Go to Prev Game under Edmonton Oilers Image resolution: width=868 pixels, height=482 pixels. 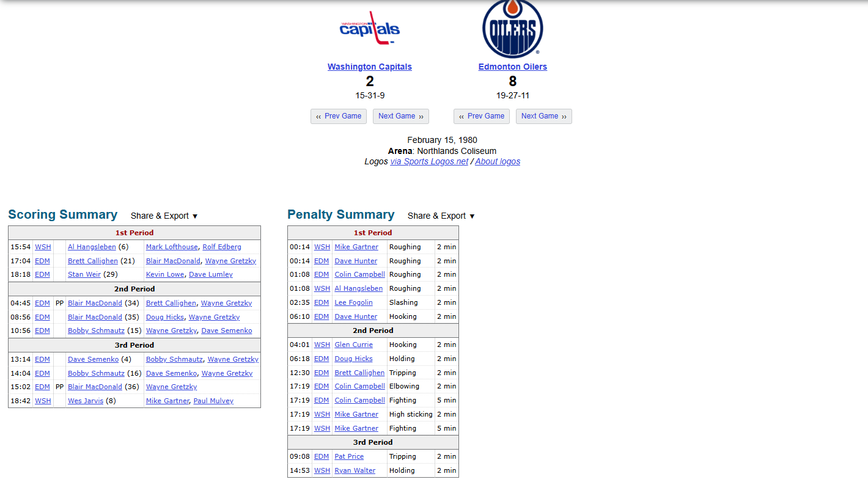[482, 116]
